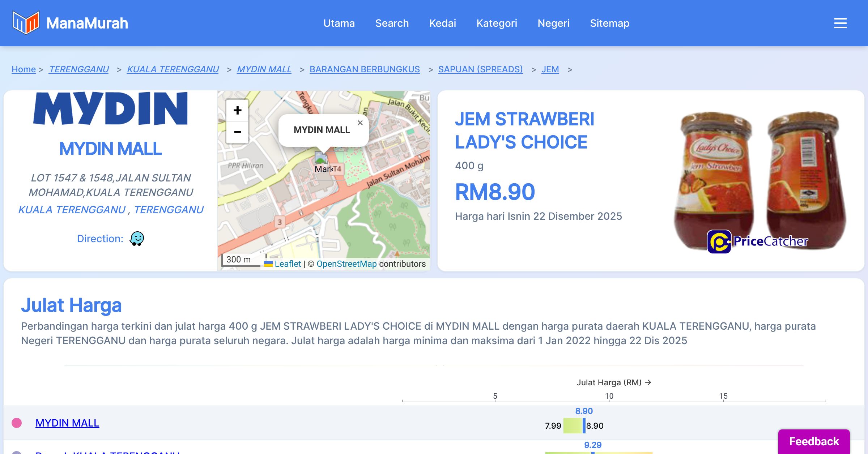Click the Feedback button
The height and width of the screenshot is (454, 868).
[814, 441]
